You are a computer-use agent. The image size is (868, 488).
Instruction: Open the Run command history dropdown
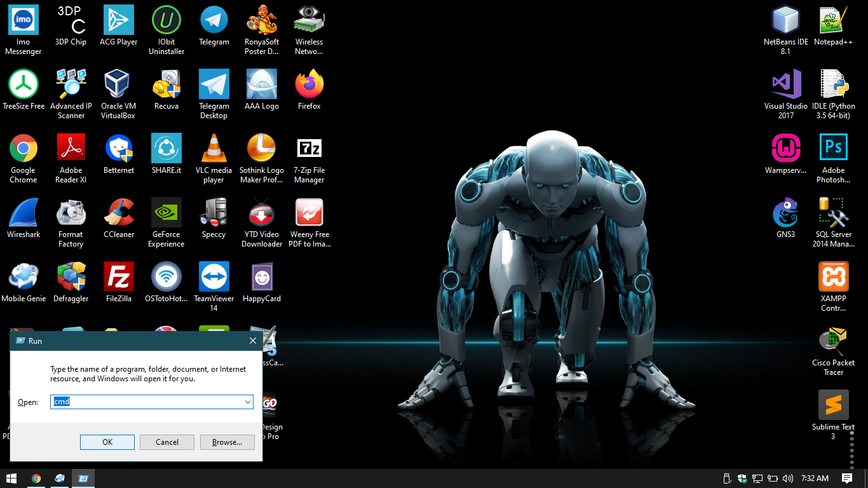(x=248, y=402)
